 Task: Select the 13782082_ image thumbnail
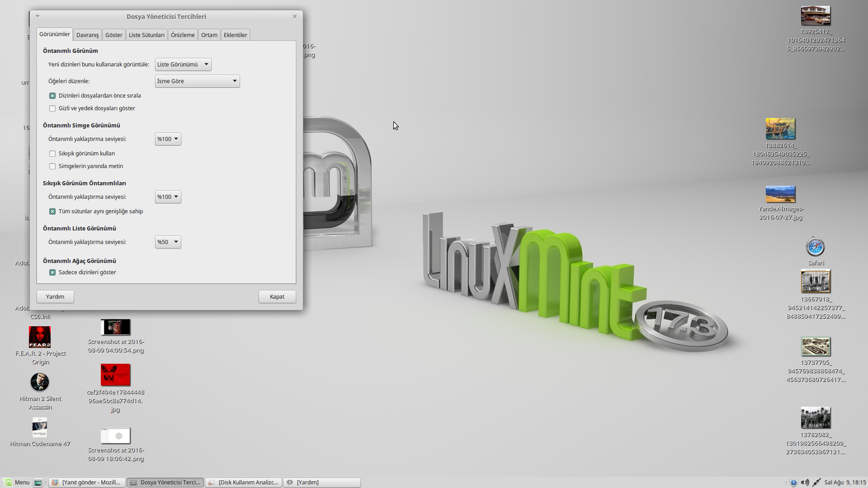click(816, 418)
